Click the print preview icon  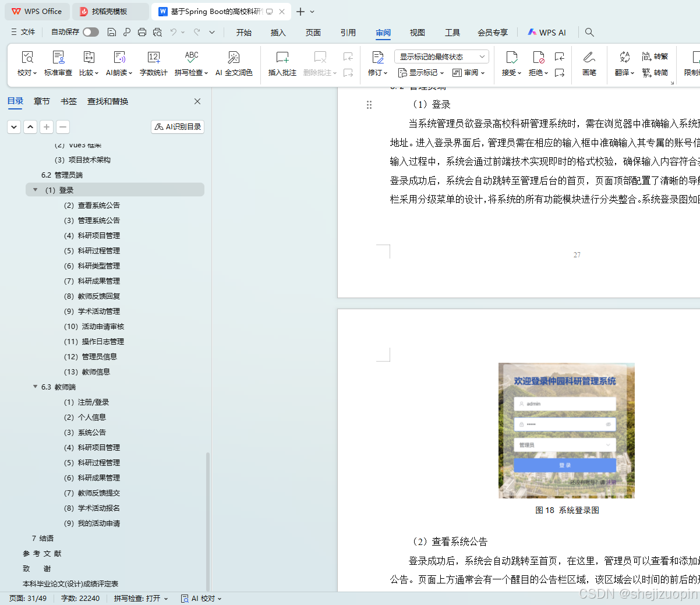[157, 32]
